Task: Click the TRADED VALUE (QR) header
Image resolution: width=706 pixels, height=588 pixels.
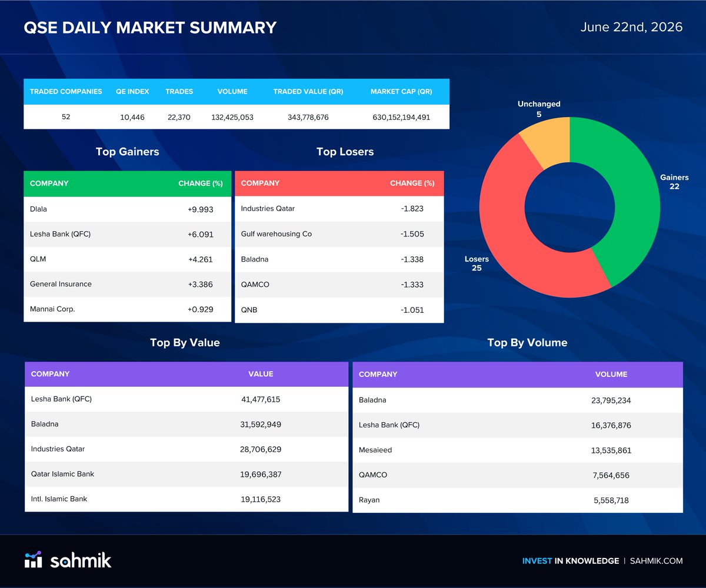Action: [308, 92]
